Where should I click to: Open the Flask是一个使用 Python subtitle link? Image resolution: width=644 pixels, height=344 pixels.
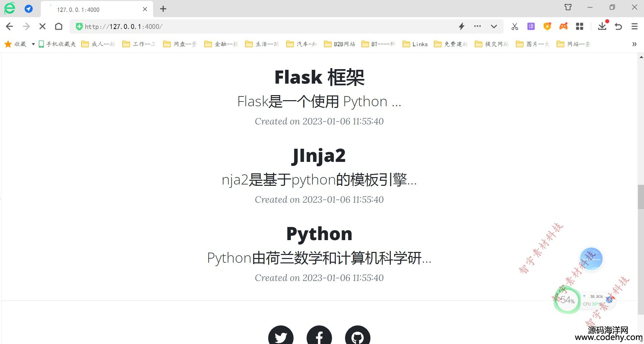coord(319,102)
